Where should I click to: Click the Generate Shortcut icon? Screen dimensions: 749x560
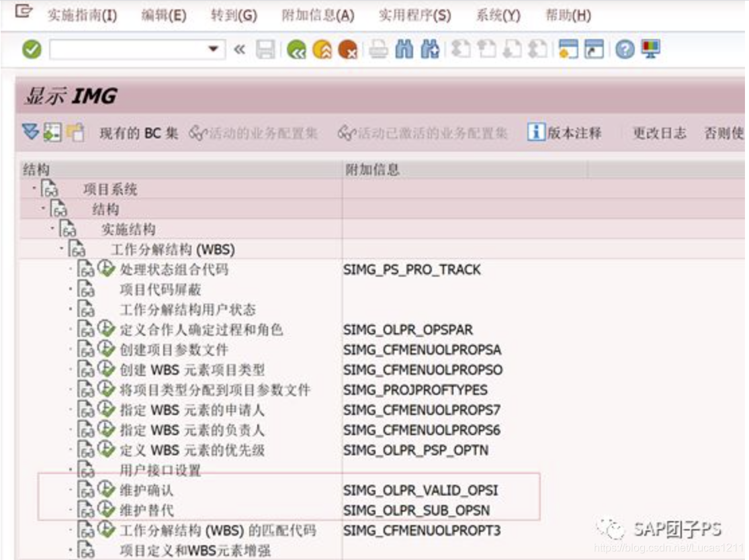(x=594, y=49)
